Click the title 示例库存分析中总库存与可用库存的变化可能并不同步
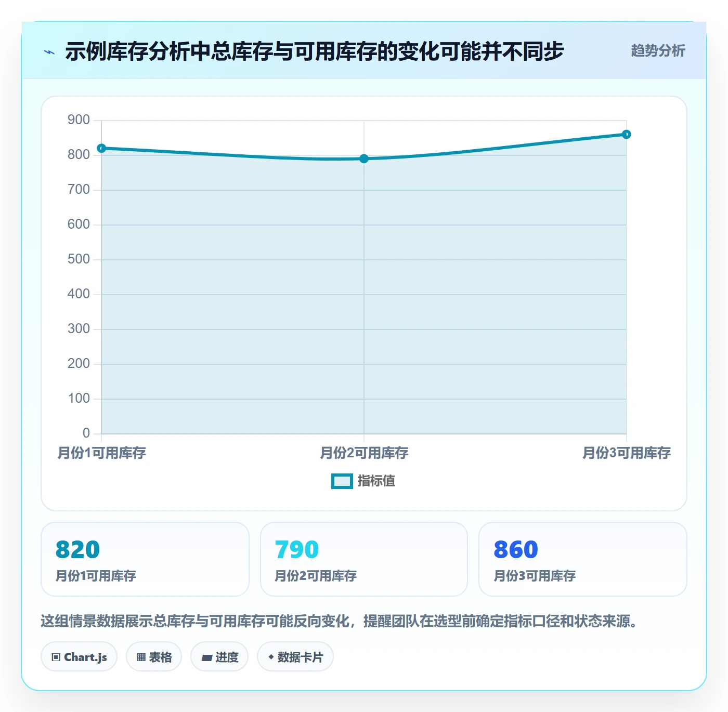 pyautogui.click(x=315, y=51)
